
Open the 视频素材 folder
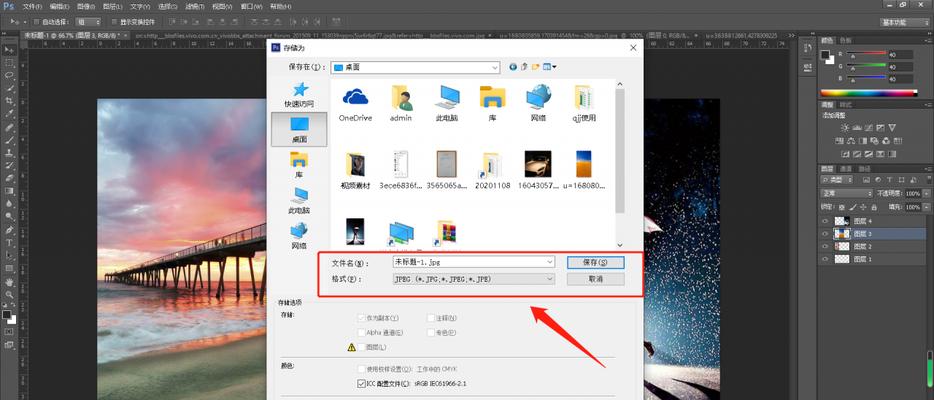pos(356,170)
